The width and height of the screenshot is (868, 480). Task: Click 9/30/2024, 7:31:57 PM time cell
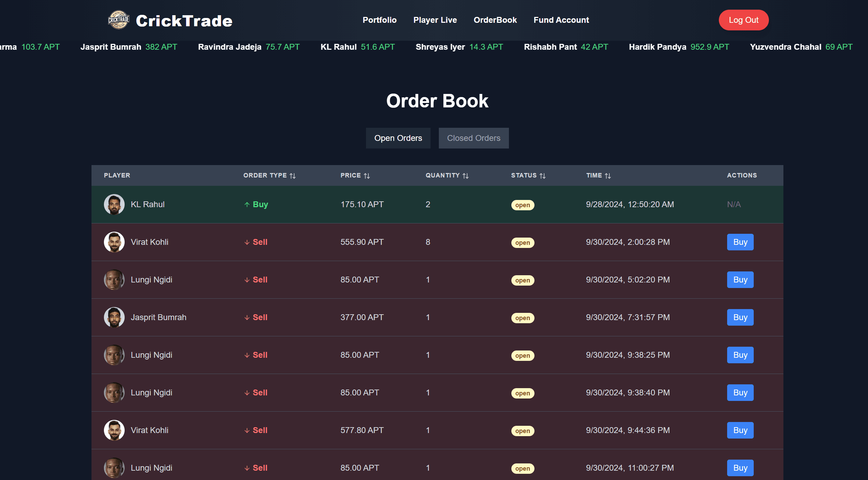tap(628, 317)
